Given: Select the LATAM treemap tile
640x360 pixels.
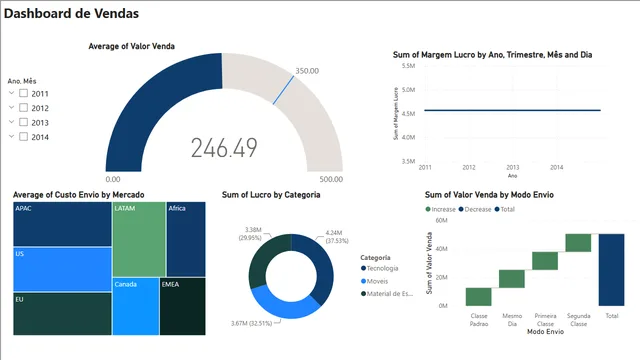Looking at the screenshot, I should pyautogui.click(x=139, y=239).
